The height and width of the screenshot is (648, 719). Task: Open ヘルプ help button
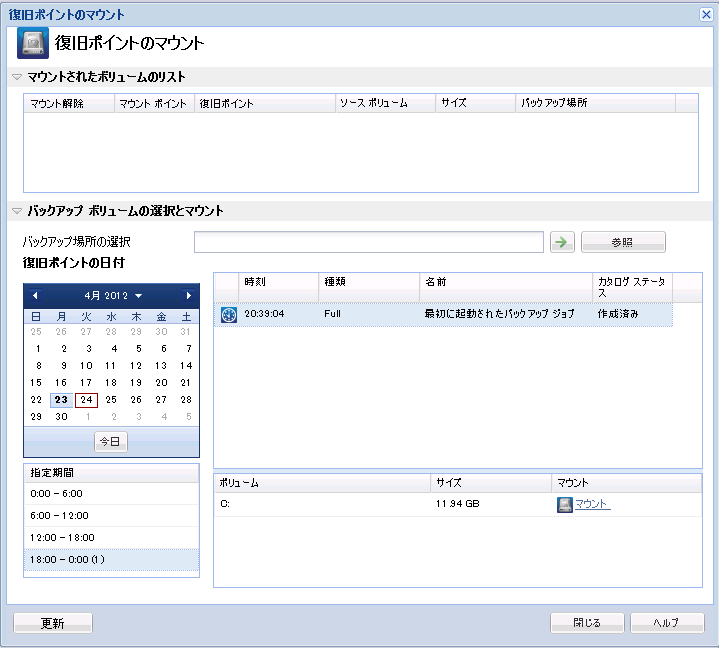point(666,623)
